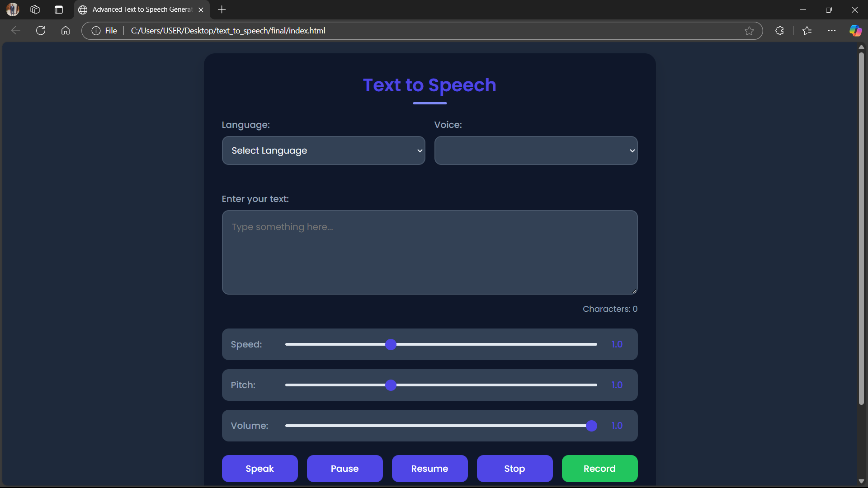868x488 pixels.
Task: Expand the Voice selection dropdown
Action: coord(536,150)
